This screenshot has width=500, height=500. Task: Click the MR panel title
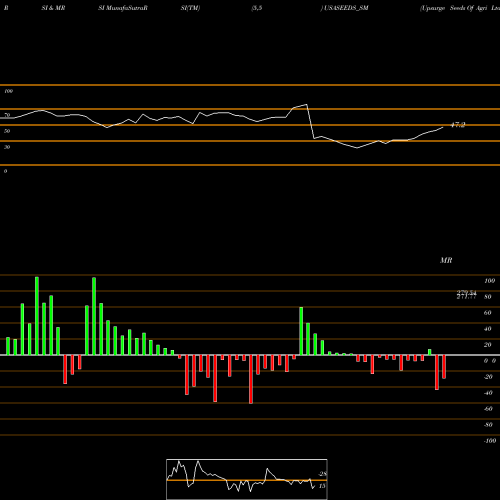446,260
